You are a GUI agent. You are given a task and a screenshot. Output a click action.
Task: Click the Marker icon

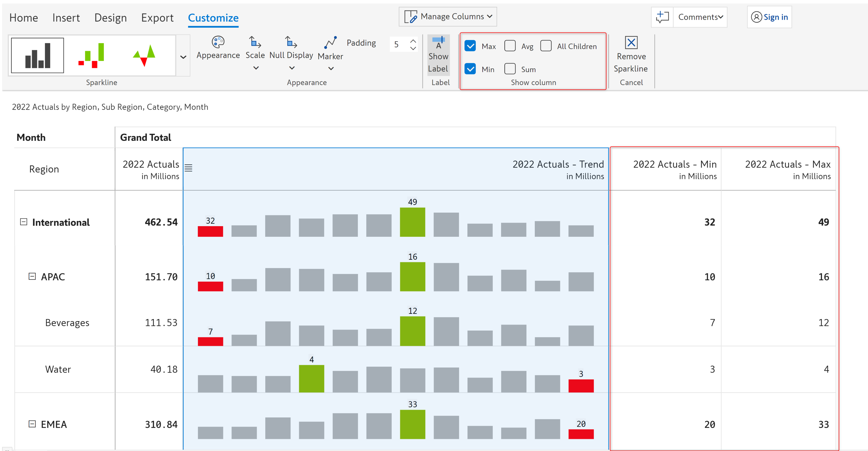(330, 43)
